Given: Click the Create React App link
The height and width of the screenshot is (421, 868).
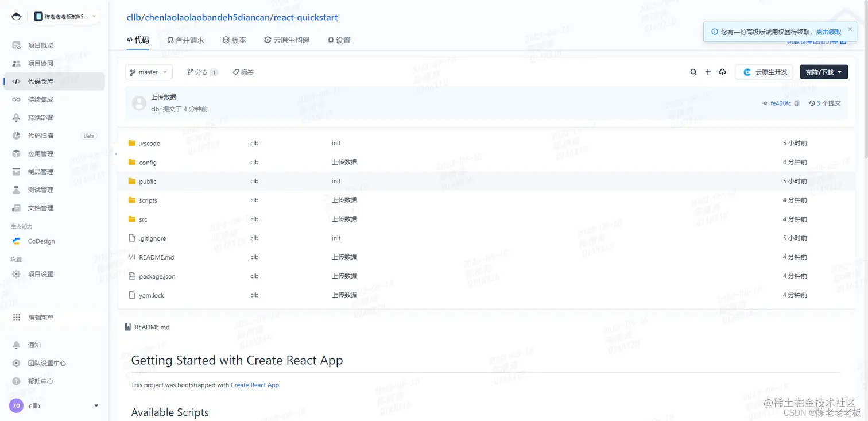Looking at the screenshot, I should tap(255, 385).
